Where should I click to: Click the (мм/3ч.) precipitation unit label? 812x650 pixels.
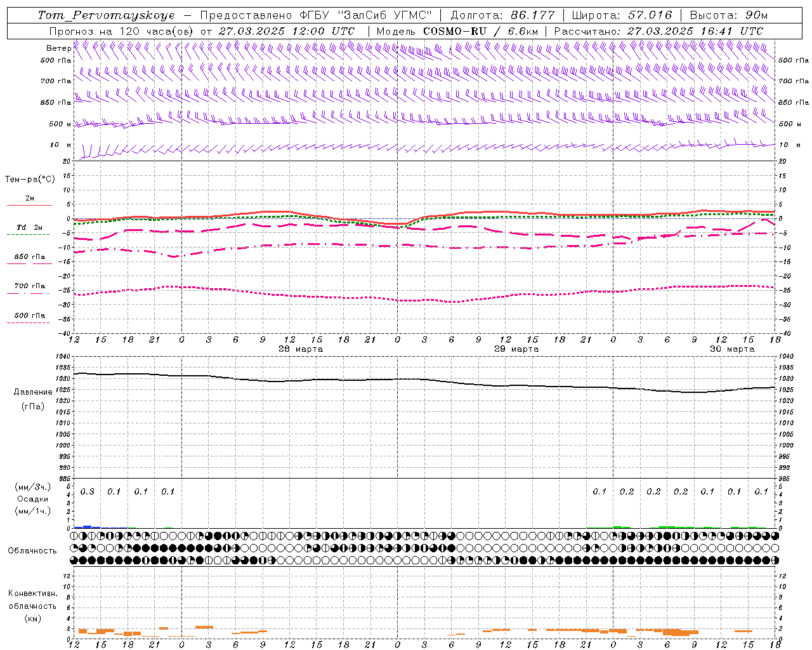coord(33,487)
